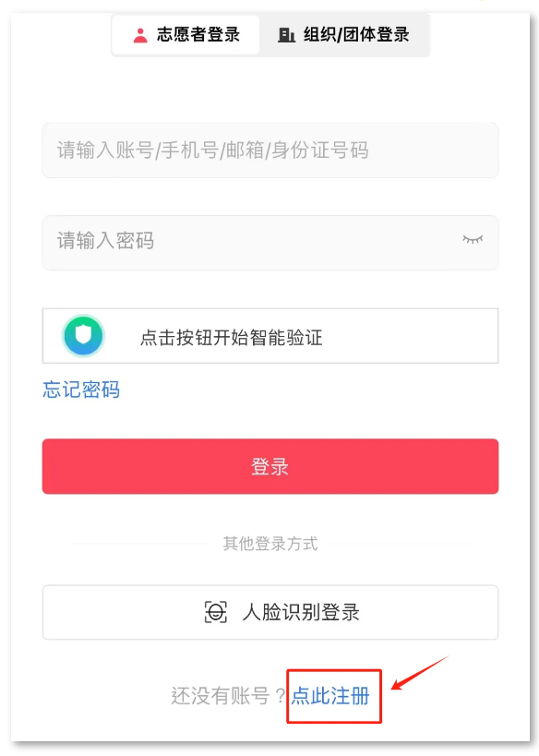Screen dimensions: 539x756
Task: Switch to 志愿者登录 tab
Action: tap(186, 35)
